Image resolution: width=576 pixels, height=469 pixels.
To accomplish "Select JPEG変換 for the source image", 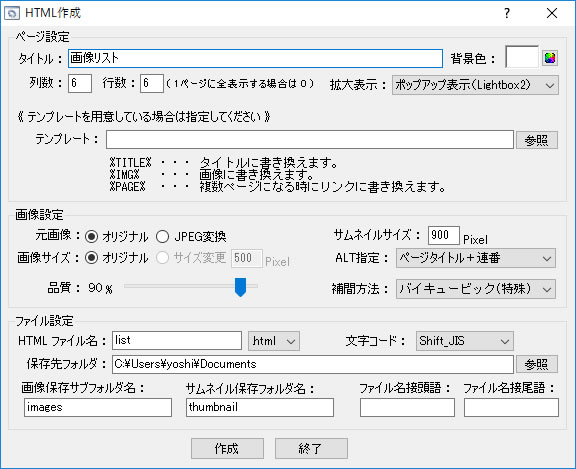I will pyautogui.click(x=162, y=237).
